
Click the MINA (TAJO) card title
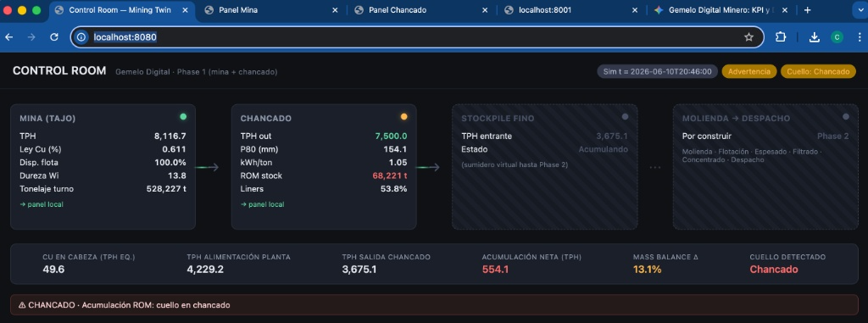click(47, 119)
